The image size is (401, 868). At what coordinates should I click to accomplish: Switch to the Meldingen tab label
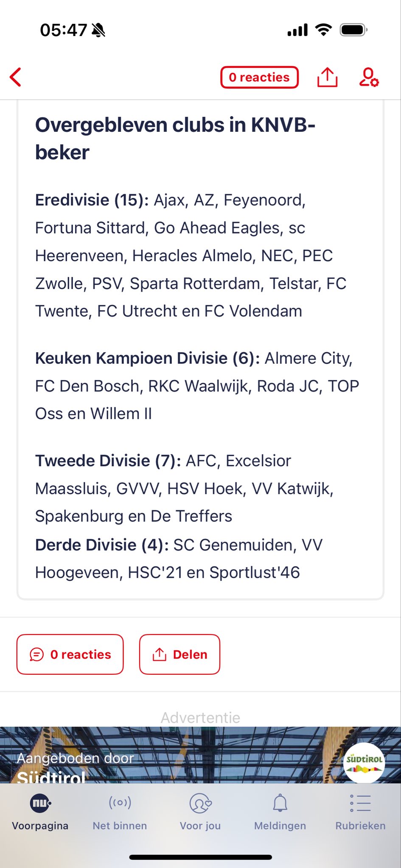click(x=280, y=826)
